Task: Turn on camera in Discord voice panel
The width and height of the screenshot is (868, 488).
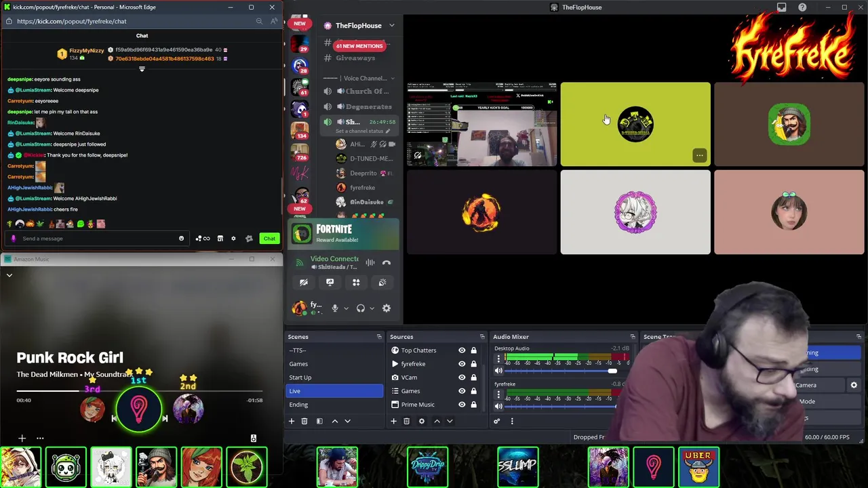Action: tap(304, 283)
